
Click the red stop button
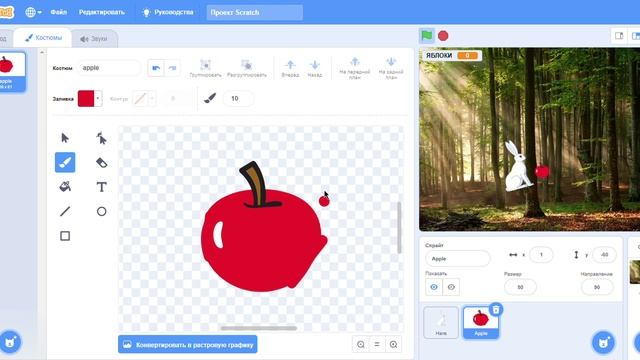click(443, 36)
